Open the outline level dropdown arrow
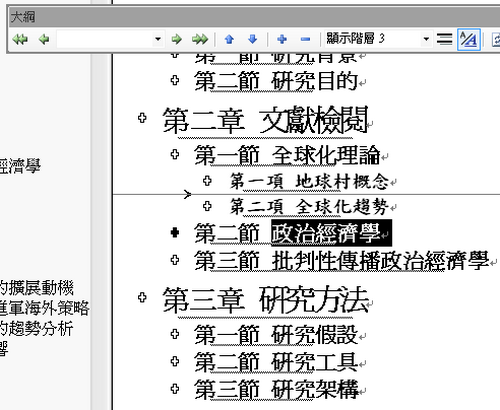Screen dimensions: 500x410 (x=158, y=39)
